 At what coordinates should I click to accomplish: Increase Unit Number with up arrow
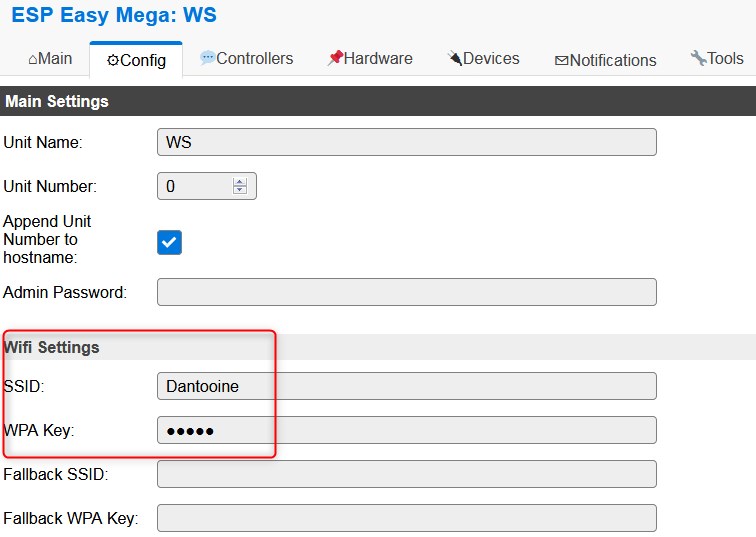(x=239, y=182)
